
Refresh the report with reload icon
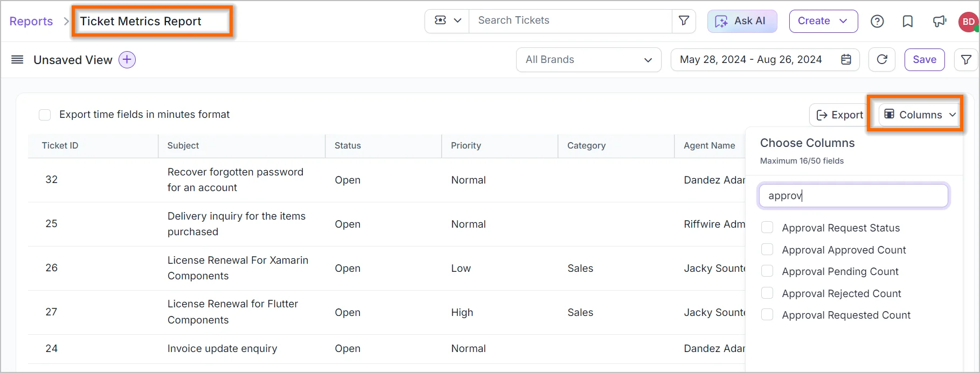(882, 59)
